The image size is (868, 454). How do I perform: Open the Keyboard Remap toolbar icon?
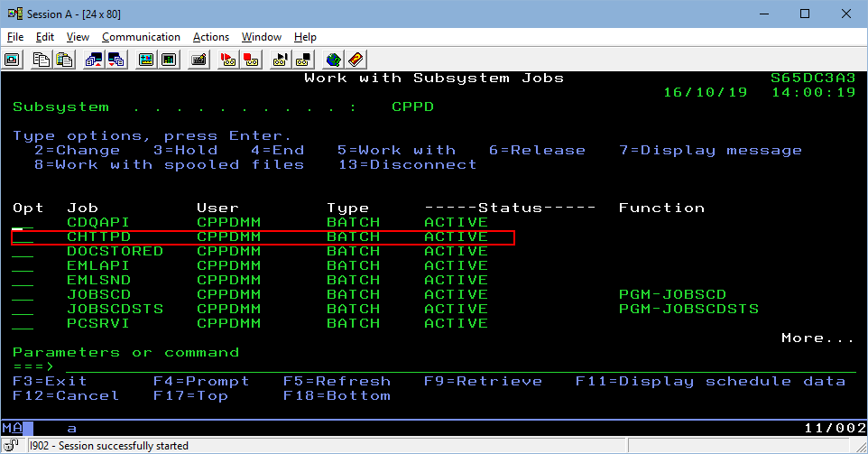(x=199, y=60)
